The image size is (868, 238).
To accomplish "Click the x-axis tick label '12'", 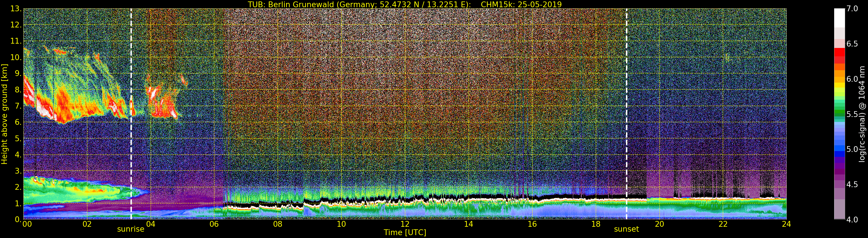I will coord(405,224).
